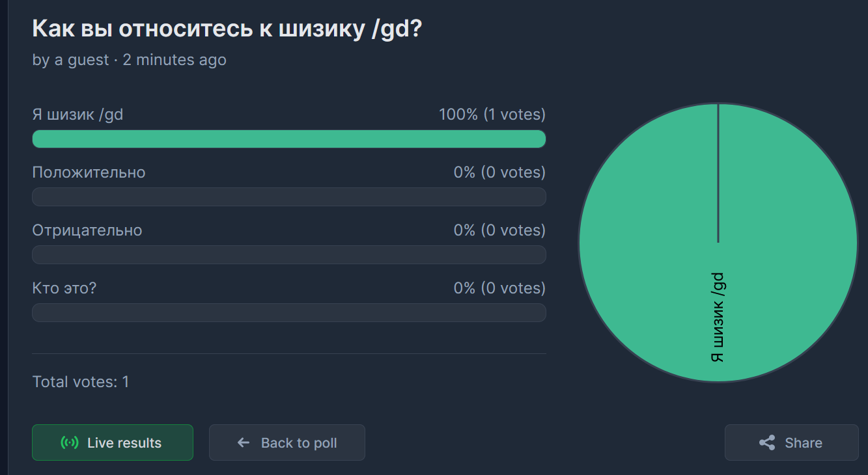Toggle the Live results button

click(113, 442)
